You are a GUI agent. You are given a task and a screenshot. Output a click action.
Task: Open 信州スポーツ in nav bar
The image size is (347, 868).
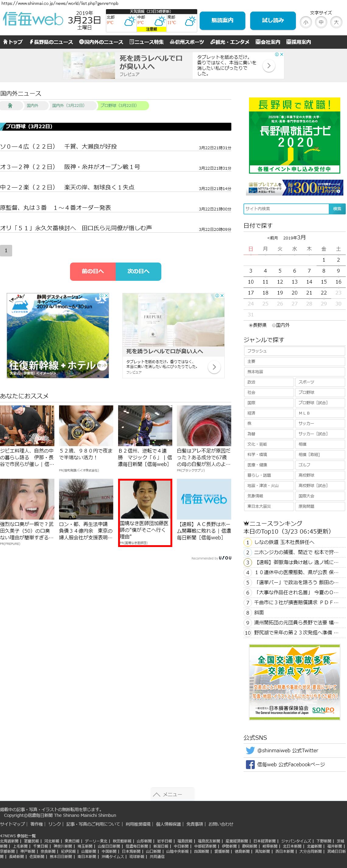tap(187, 42)
